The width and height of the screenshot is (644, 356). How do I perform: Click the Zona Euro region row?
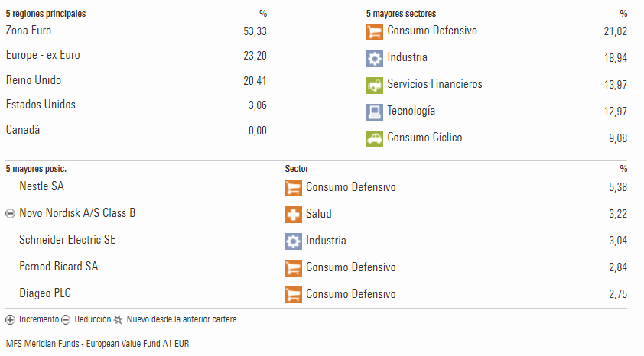(136, 31)
